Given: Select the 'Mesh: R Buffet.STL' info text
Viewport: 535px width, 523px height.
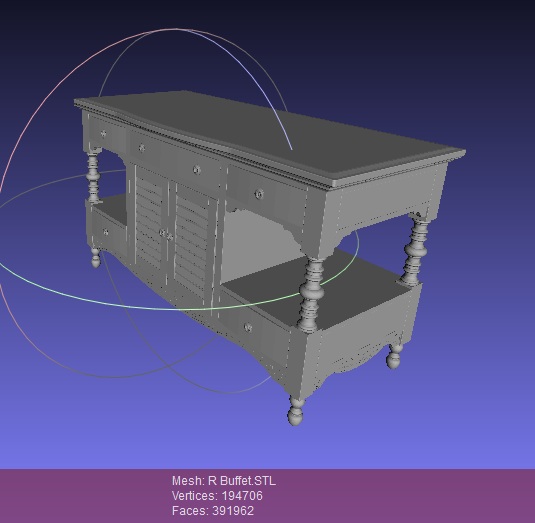Looking at the screenshot, I should tap(224, 481).
